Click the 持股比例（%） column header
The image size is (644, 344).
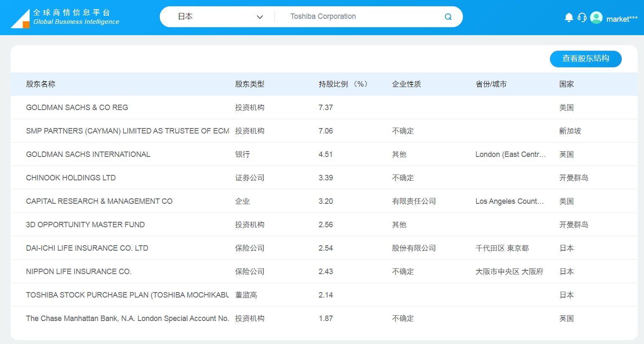coord(343,84)
